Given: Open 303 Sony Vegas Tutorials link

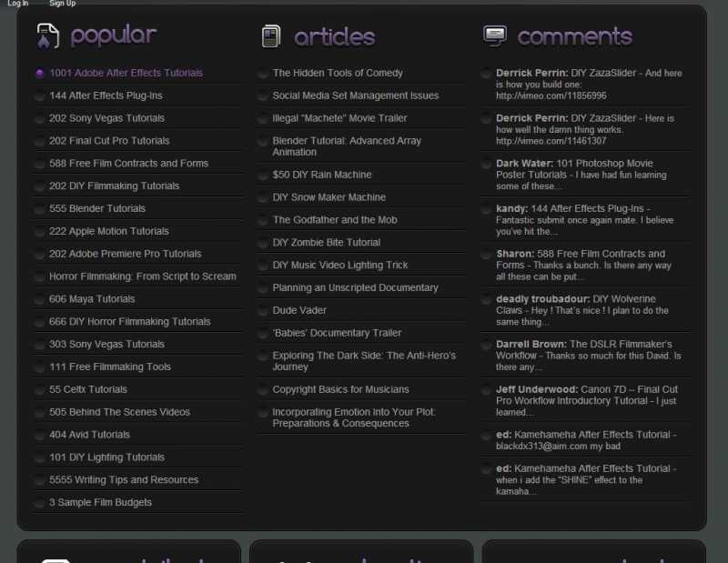Looking at the screenshot, I should coord(106,345).
